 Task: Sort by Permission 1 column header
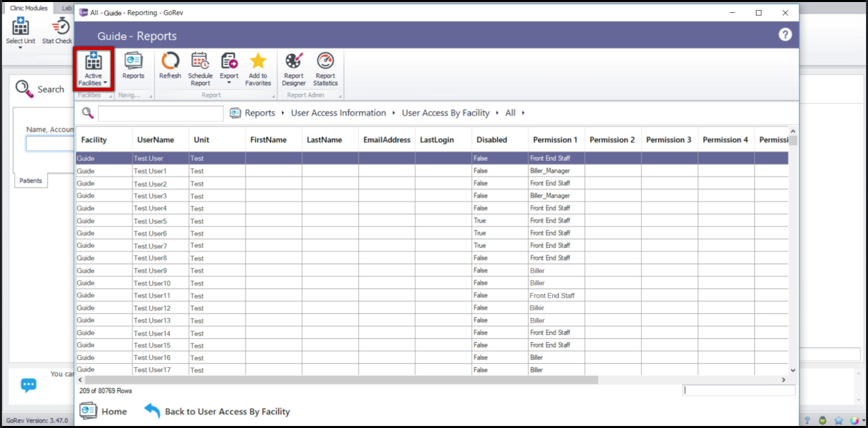(557, 140)
